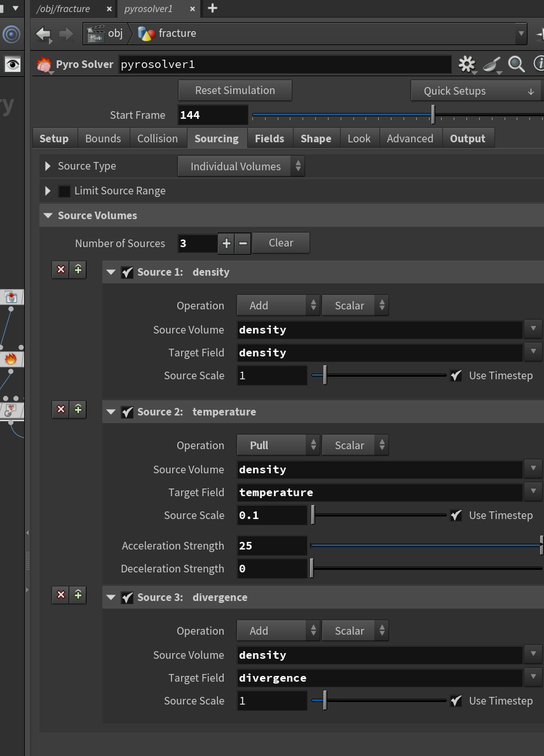Image resolution: width=544 pixels, height=756 pixels.
Task: Disable the Source 1 density checkbox
Action: pyautogui.click(x=127, y=273)
